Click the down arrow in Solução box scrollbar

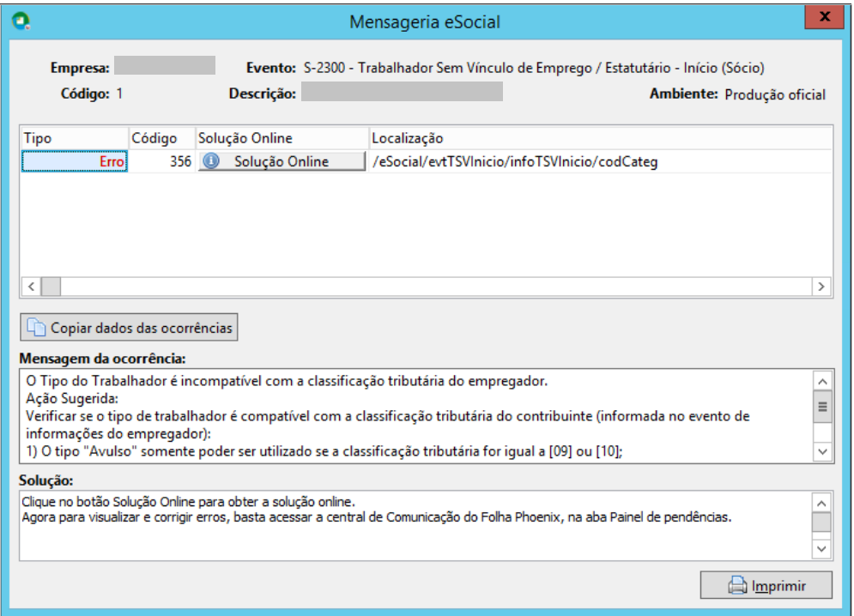tap(821, 549)
